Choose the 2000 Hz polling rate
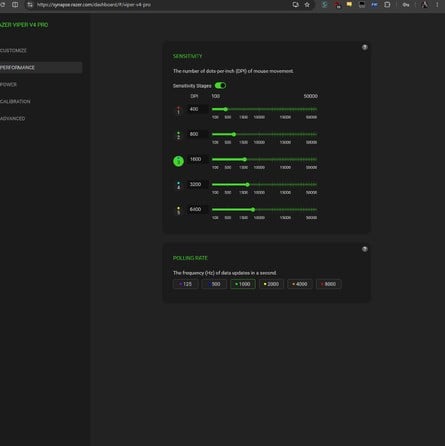 [x=271, y=284]
